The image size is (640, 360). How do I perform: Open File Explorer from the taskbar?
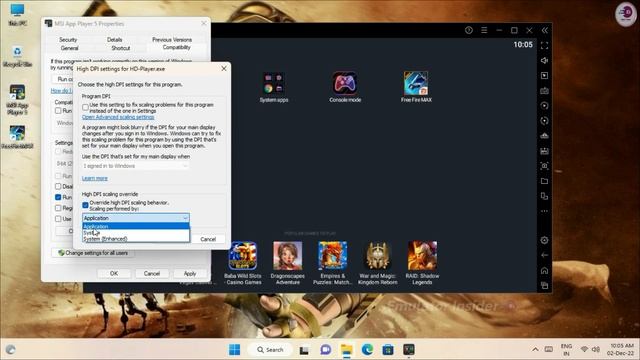tap(347, 349)
